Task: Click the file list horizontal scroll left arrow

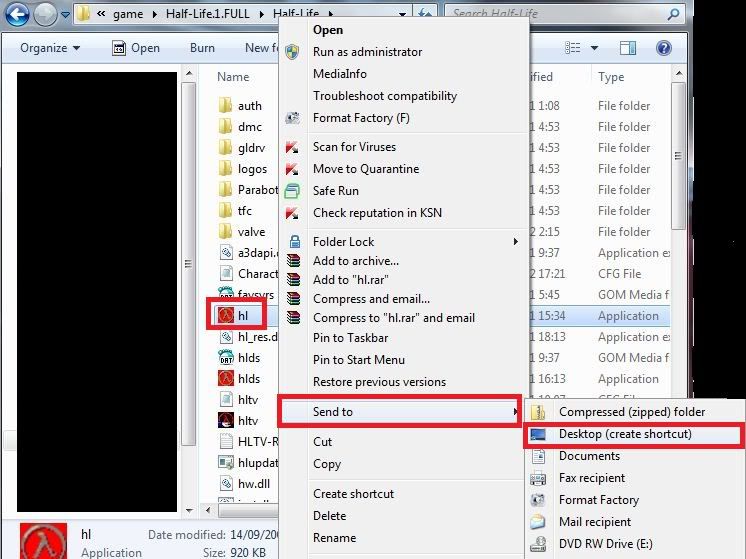Action: point(208,510)
